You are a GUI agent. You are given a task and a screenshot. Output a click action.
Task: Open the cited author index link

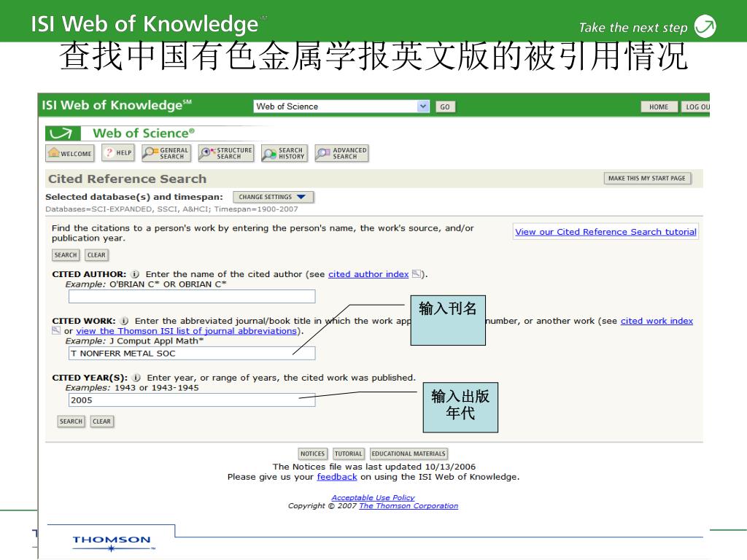pos(368,274)
